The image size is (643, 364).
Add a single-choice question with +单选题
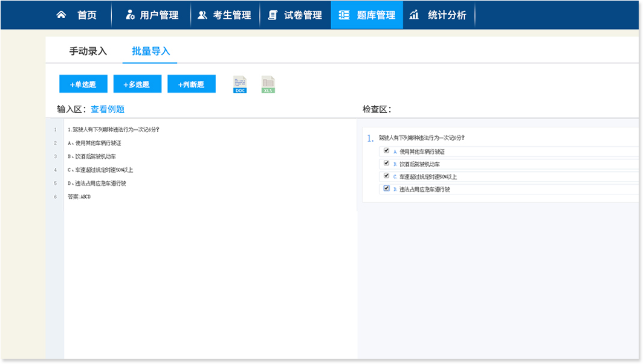coord(83,85)
